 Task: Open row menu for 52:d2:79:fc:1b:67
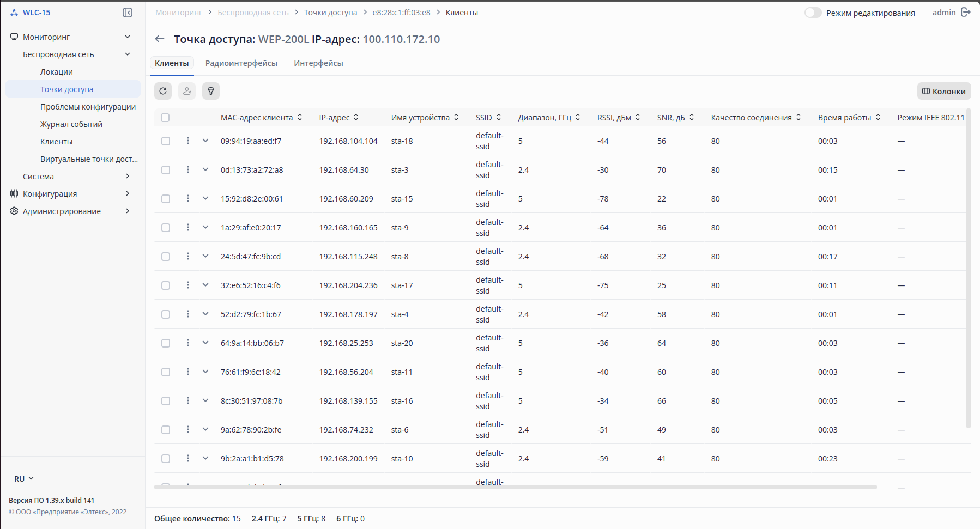188,314
